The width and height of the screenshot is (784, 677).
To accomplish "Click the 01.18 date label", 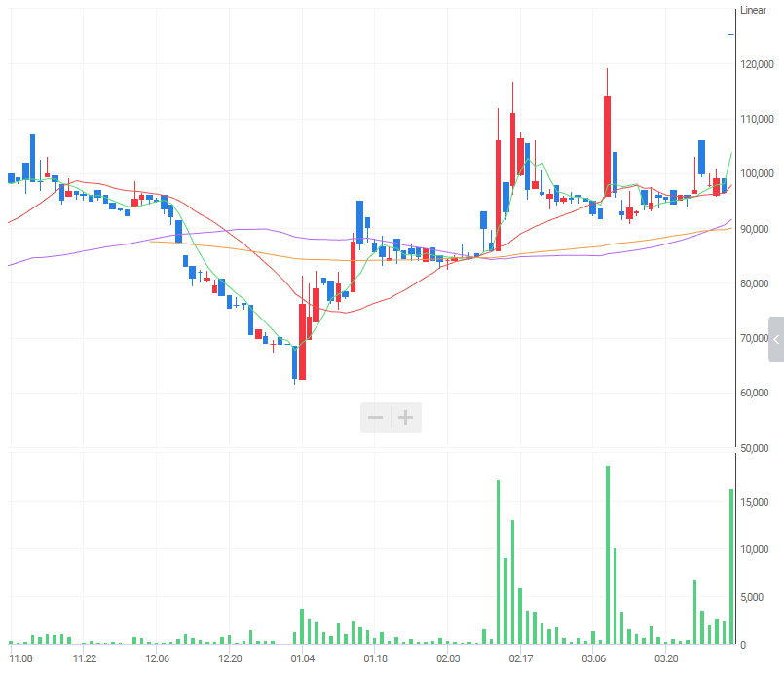I will (376, 658).
